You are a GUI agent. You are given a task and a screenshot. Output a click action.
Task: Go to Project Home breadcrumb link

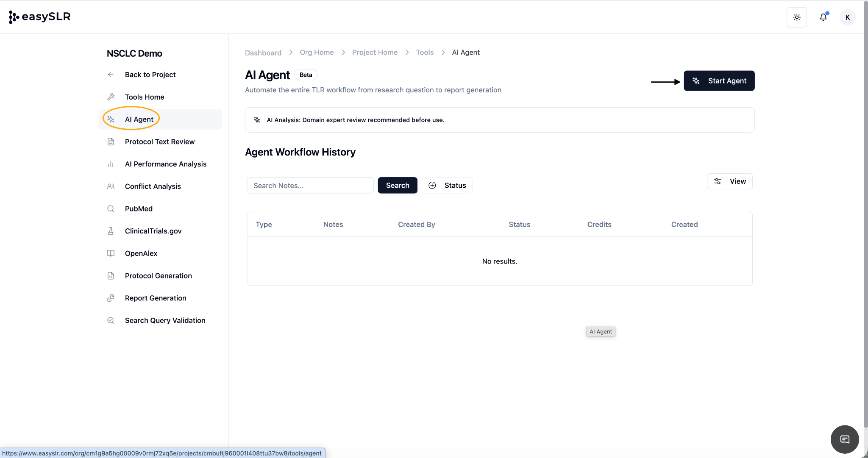coord(375,52)
